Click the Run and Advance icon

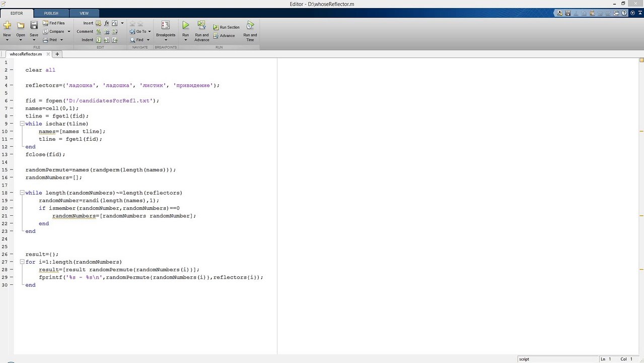pyautogui.click(x=201, y=25)
